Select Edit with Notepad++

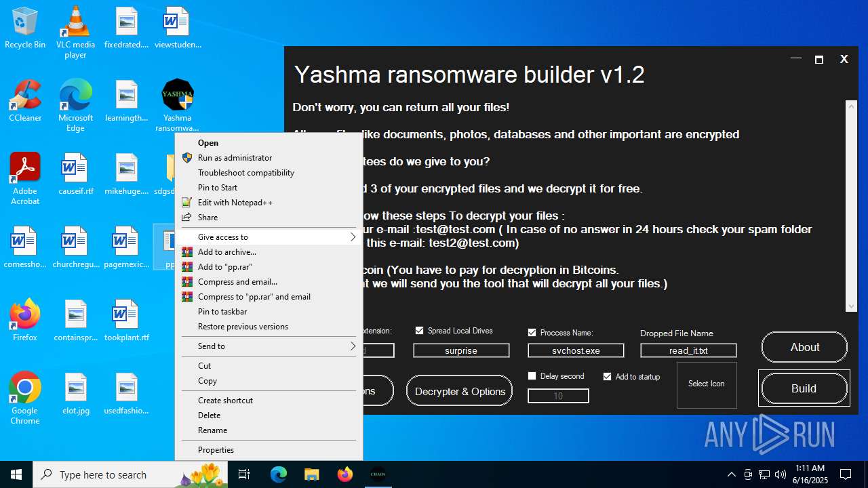269,203
